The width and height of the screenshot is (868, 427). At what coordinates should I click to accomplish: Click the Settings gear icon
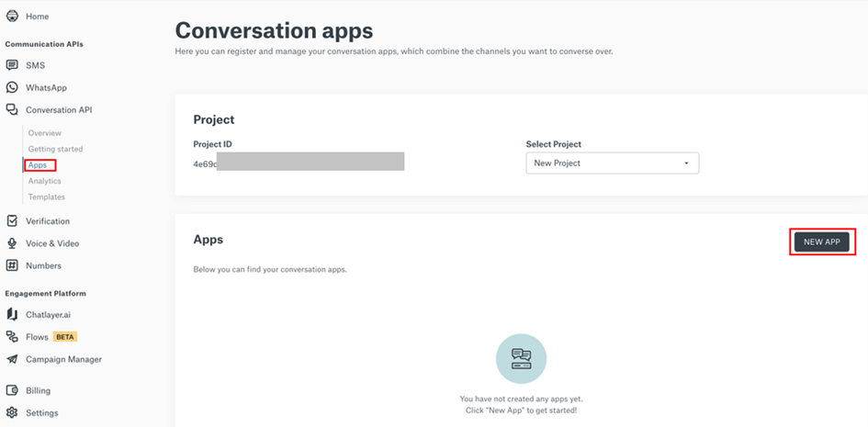[x=12, y=413]
